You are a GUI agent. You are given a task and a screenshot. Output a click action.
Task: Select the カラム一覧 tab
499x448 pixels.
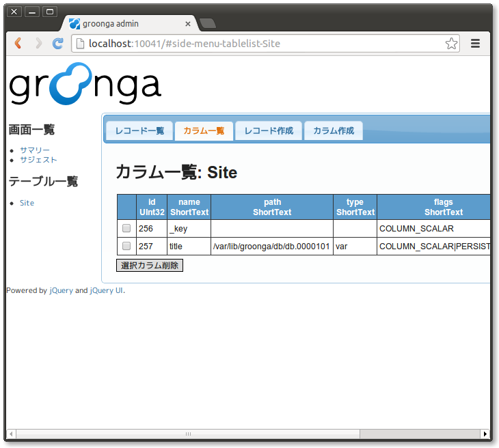coord(204,131)
